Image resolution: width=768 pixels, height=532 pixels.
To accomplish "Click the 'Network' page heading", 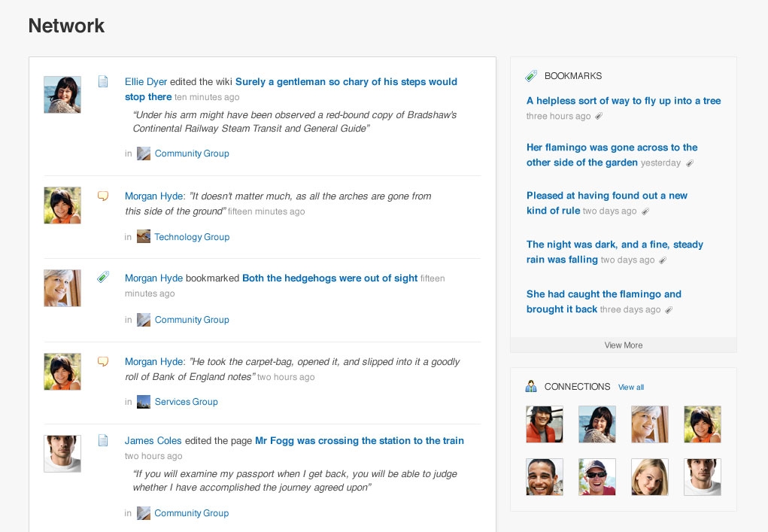I will point(67,26).
